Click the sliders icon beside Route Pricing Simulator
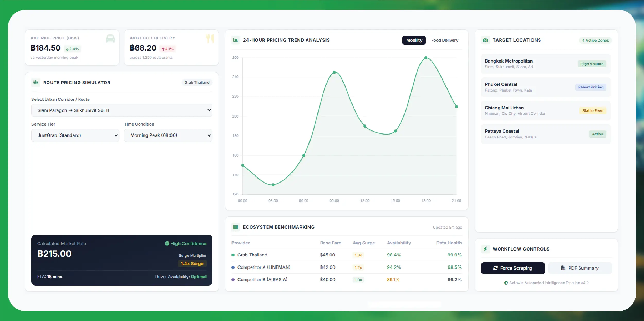The image size is (644, 321). coord(36,82)
